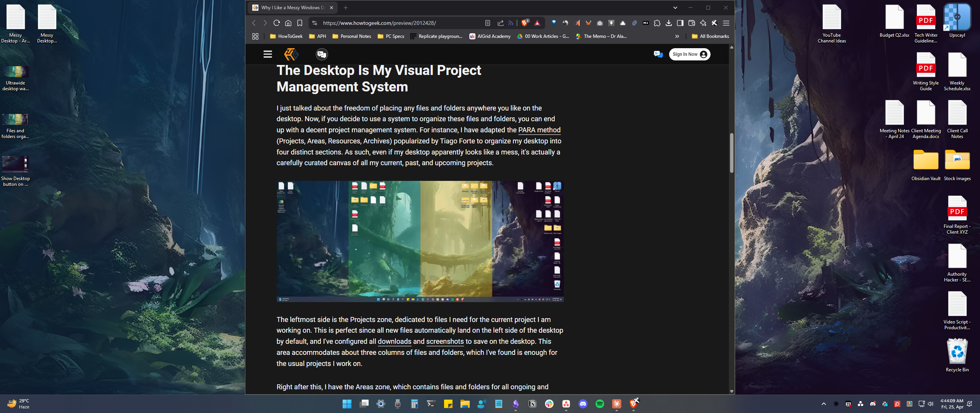Screen dimensions: 980x413
Task: Expand the system tray hidden icons chevron
Action: point(823,404)
